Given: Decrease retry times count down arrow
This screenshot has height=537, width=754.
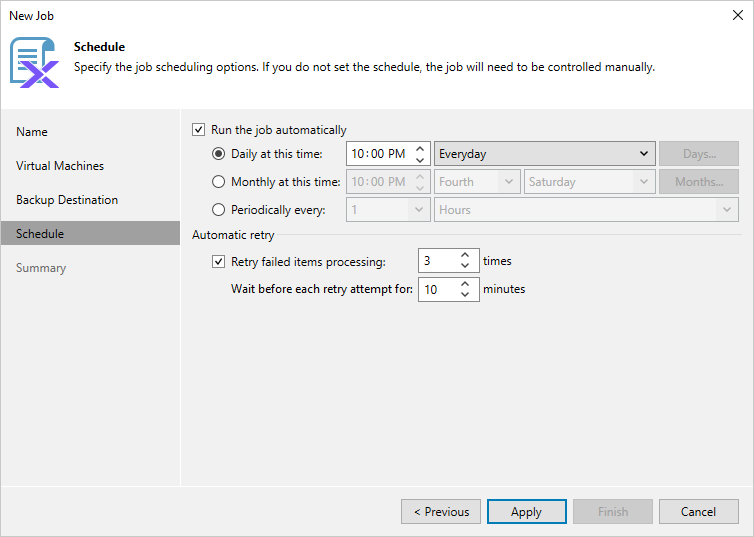Looking at the screenshot, I should pyautogui.click(x=465, y=267).
